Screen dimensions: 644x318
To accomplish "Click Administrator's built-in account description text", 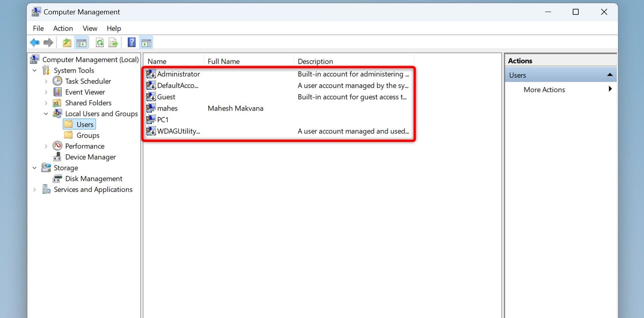I will [353, 74].
